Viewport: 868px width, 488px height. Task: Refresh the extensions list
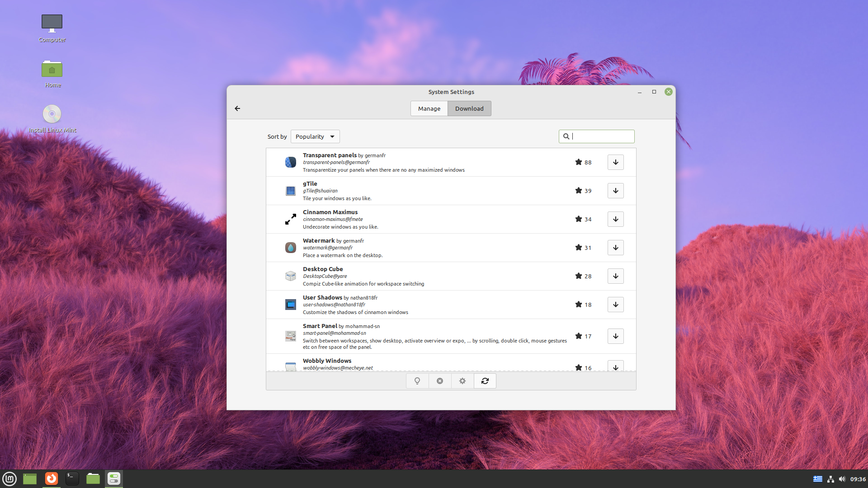pyautogui.click(x=485, y=381)
